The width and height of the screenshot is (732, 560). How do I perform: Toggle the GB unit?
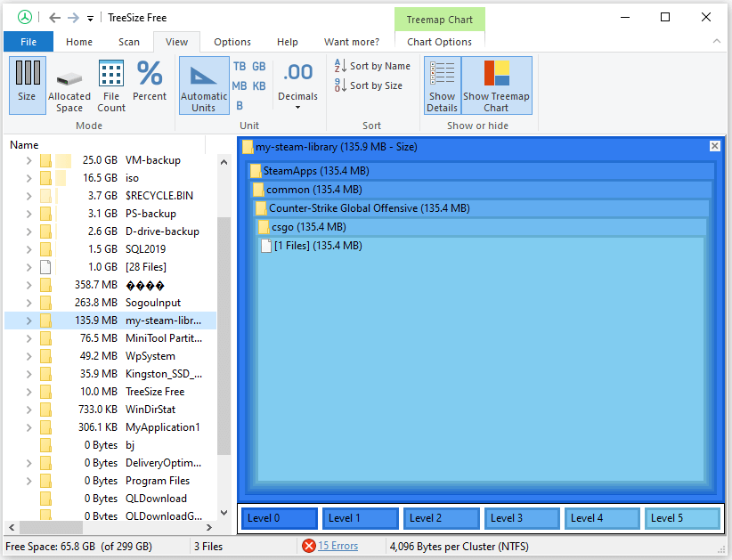pos(257,66)
